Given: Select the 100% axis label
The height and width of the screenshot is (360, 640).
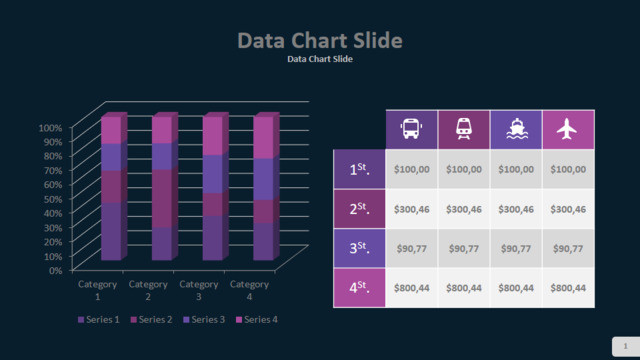Looking at the screenshot, I should click(x=50, y=128).
